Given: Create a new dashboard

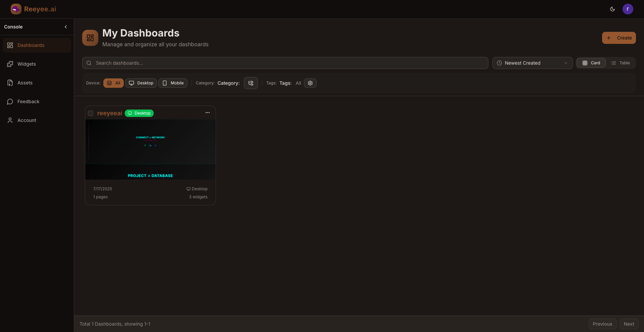Looking at the screenshot, I should pos(619,38).
